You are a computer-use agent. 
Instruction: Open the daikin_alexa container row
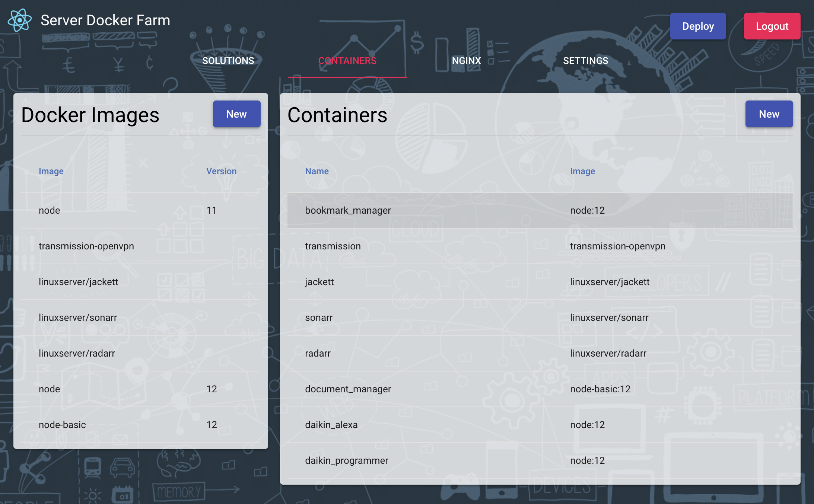pyautogui.click(x=540, y=425)
